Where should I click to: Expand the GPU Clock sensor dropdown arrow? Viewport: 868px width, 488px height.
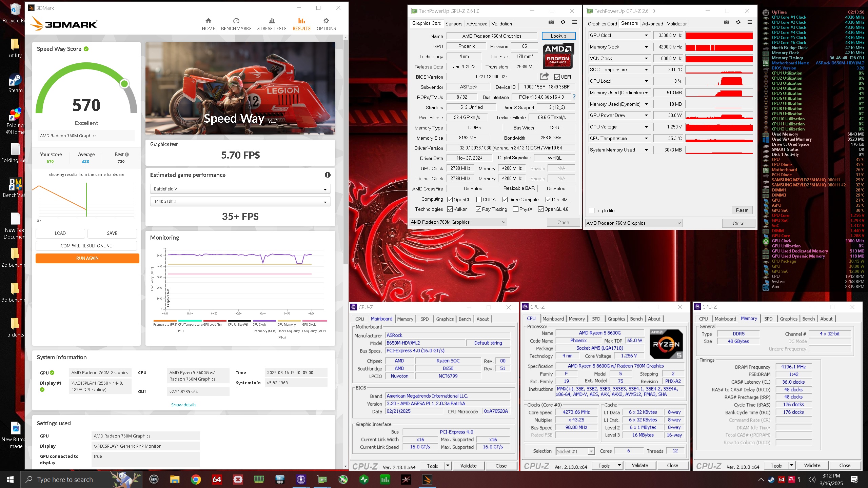click(646, 35)
